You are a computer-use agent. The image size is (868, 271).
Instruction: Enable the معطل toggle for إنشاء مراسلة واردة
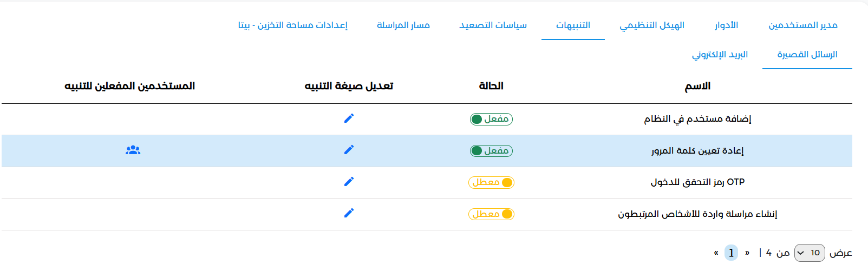coord(491,214)
